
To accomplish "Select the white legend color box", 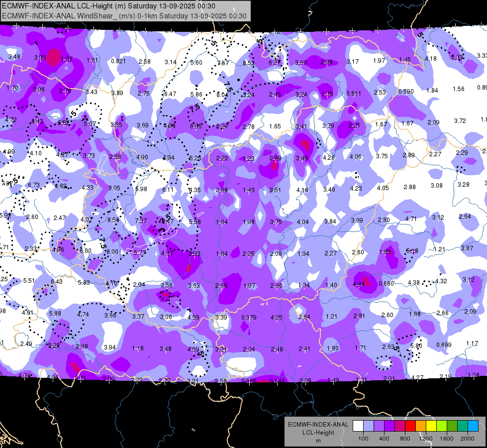I will click(358, 426).
